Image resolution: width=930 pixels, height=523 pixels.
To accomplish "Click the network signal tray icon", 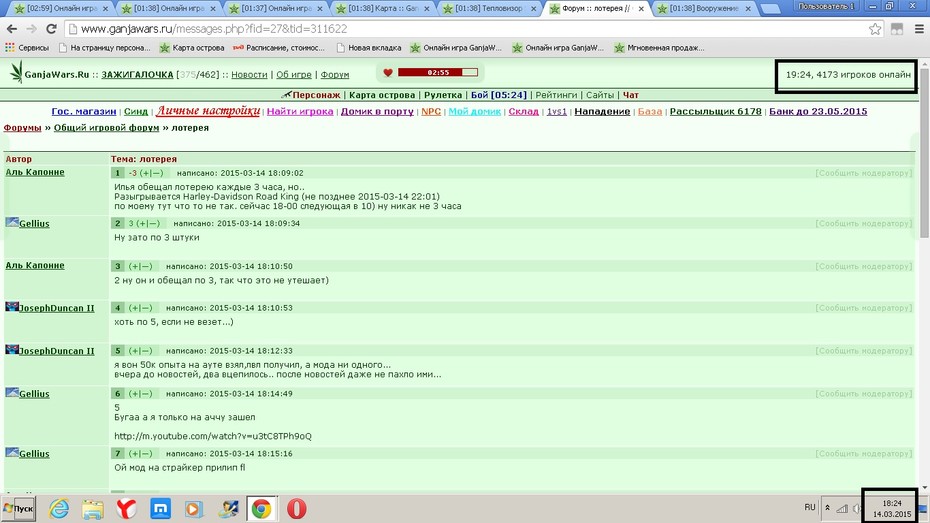I will (x=842, y=508).
